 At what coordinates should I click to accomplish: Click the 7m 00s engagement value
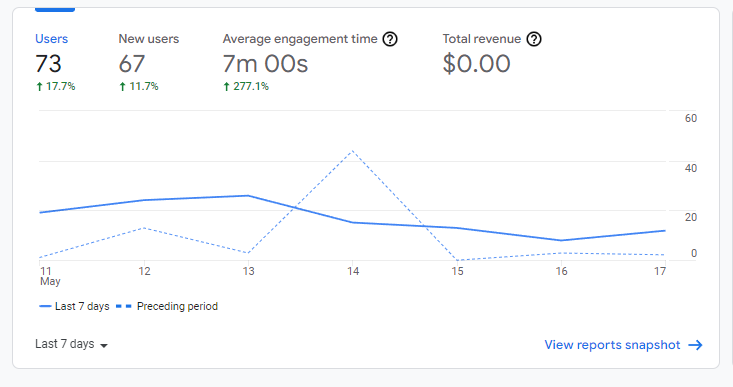266,64
